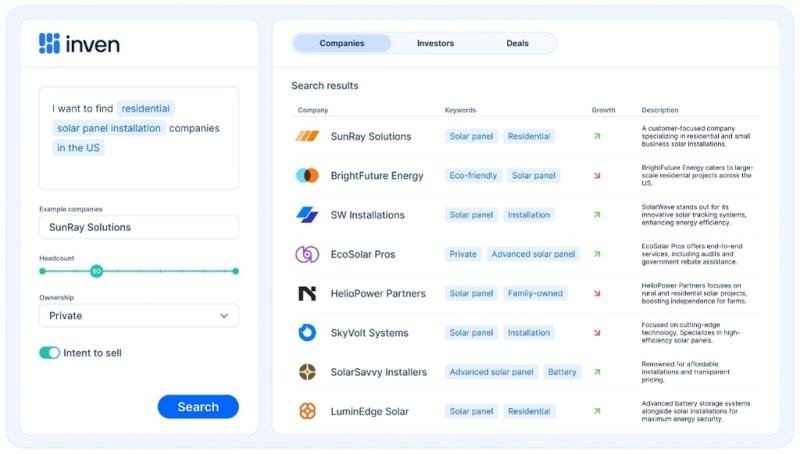This screenshot has width=800, height=454.
Task: Click the blue Search button
Action: [x=198, y=407]
